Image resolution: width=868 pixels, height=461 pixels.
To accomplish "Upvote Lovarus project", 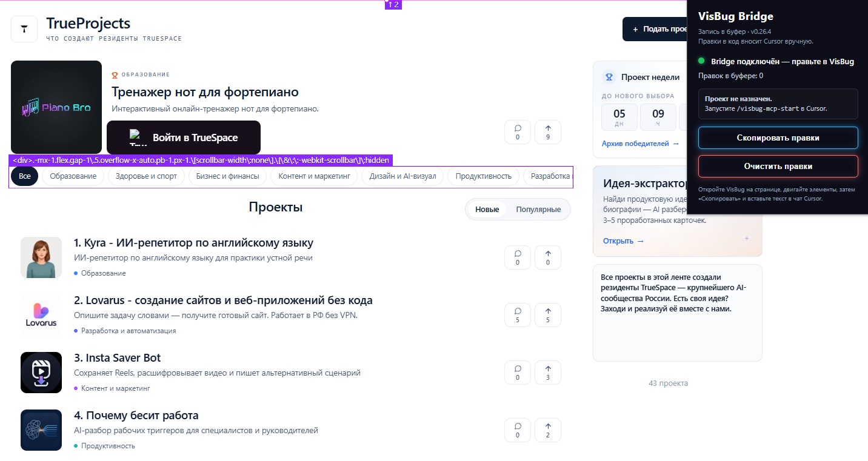I will coord(548,315).
